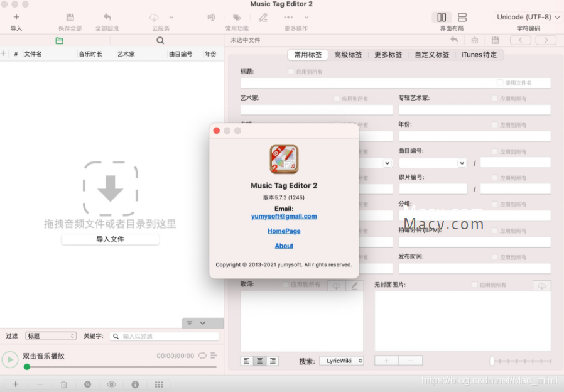Click the 艺术家 column header
Image resolution: width=564 pixels, height=392 pixels.
[x=126, y=54]
